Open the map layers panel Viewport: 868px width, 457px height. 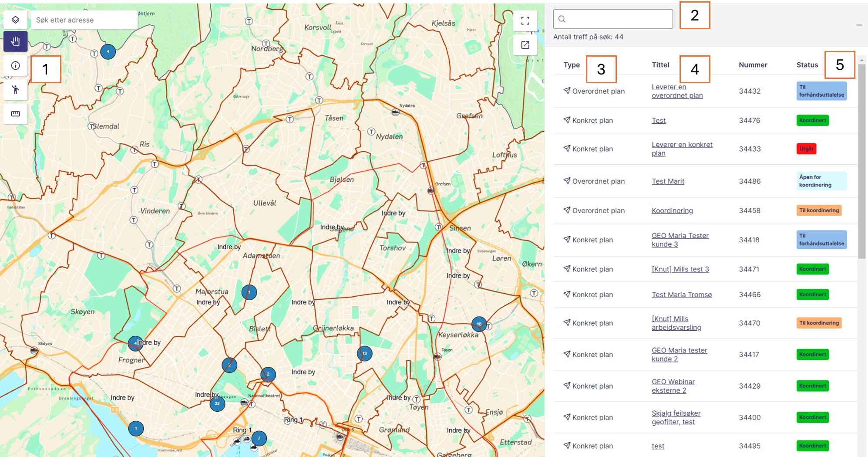click(x=15, y=20)
